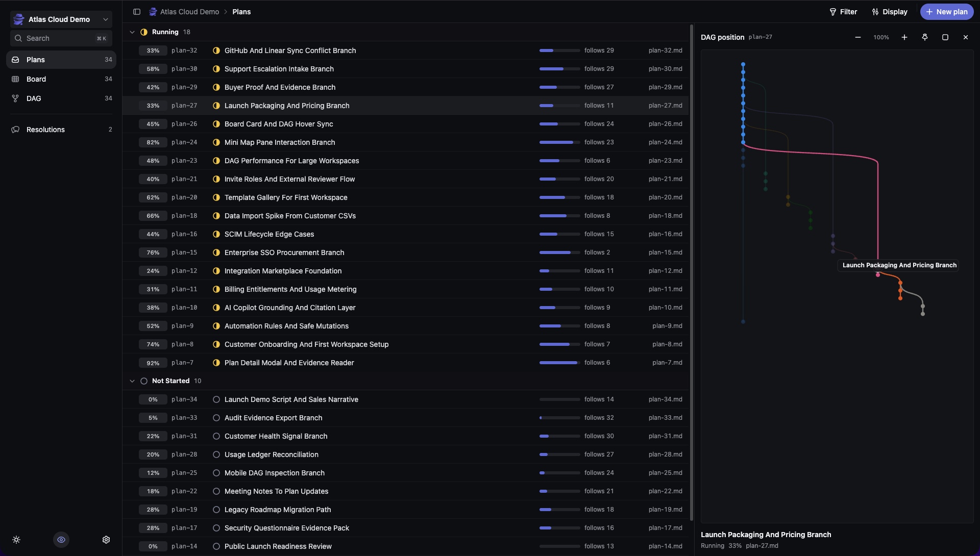This screenshot has width=980, height=556.
Task: Click plan-8.md file link
Action: pos(667,344)
